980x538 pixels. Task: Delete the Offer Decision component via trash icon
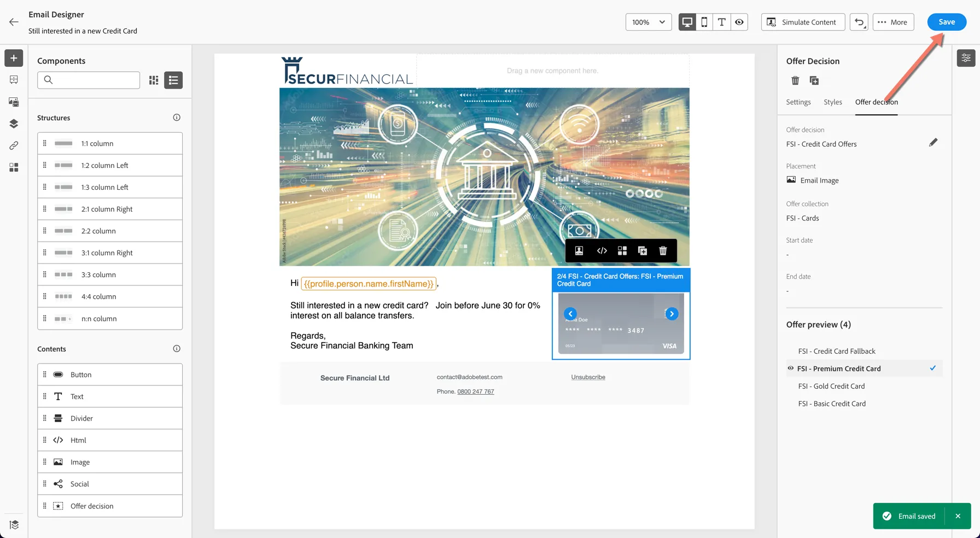[795, 81]
